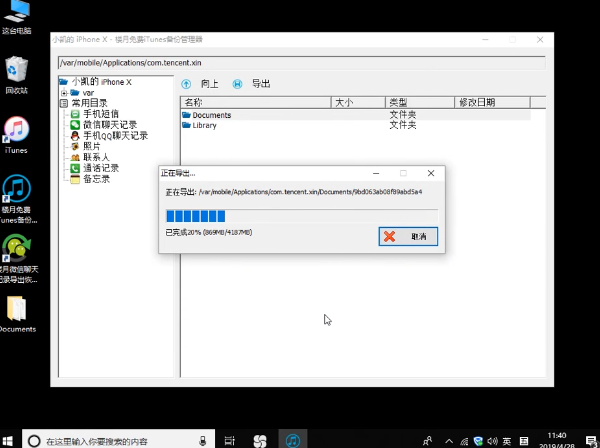
Task: Minimize the backup manager main window
Action: pyautogui.click(x=485, y=39)
